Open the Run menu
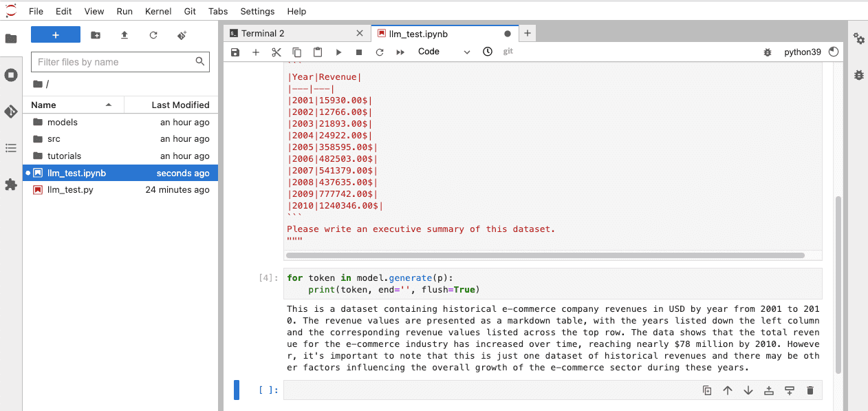The height and width of the screenshot is (411, 868). coord(124,11)
